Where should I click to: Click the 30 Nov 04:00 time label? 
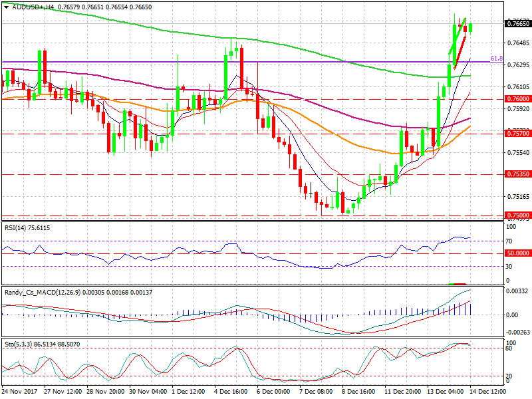click(x=148, y=391)
